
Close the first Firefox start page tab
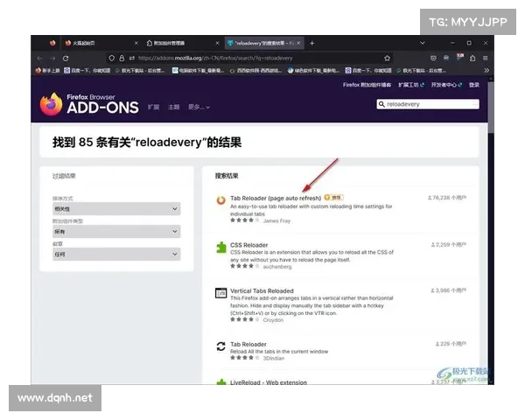pyautogui.click(x=136, y=43)
